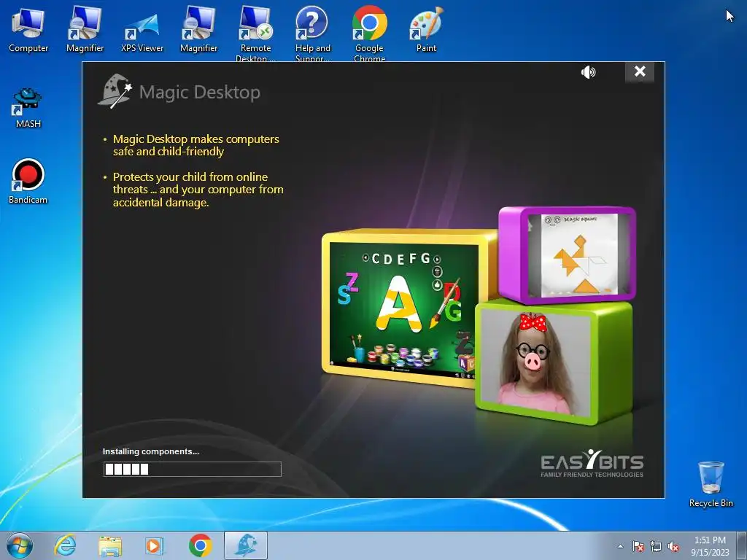Click the 'Installing components...' status text
The width and height of the screenshot is (747, 560).
click(x=151, y=451)
